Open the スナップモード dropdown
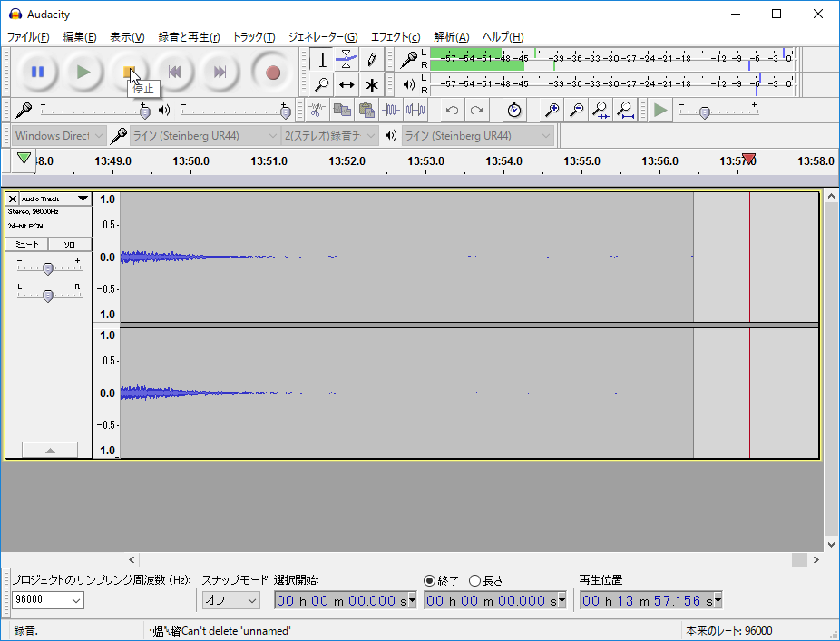 coord(230,599)
